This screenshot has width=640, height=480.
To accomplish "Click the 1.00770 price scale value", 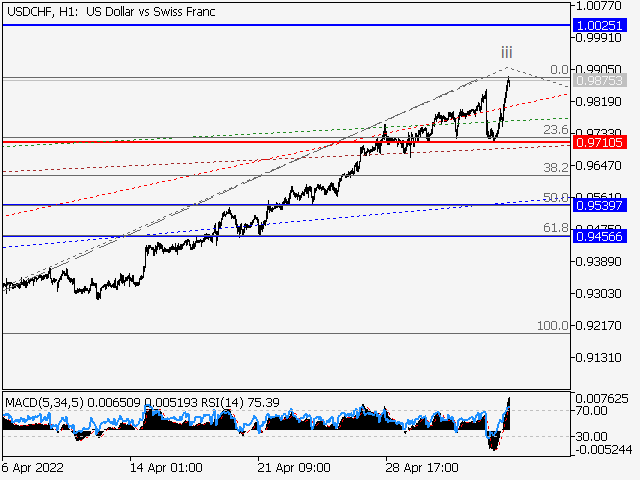I will (x=598, y=6).
